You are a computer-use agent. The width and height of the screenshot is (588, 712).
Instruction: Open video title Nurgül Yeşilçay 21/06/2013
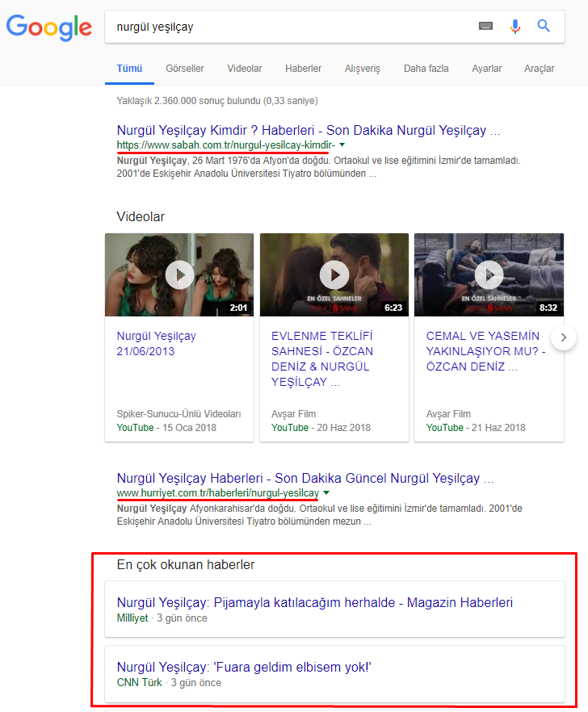tap(157, 343)
